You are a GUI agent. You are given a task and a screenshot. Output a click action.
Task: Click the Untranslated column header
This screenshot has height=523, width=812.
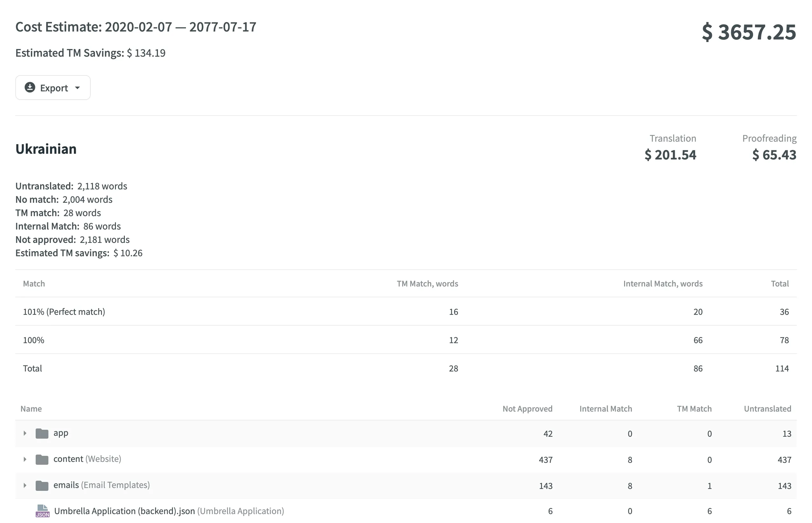(x=767, y=408)
